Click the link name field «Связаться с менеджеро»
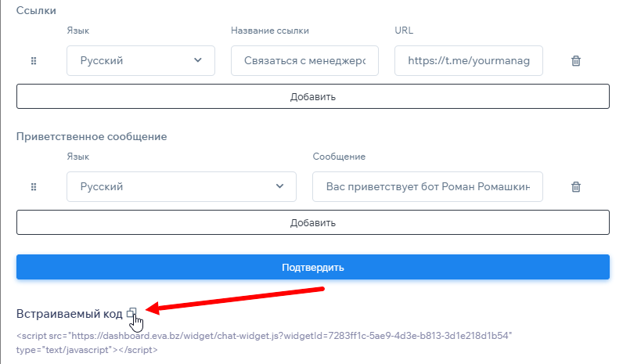 [304, 60]
